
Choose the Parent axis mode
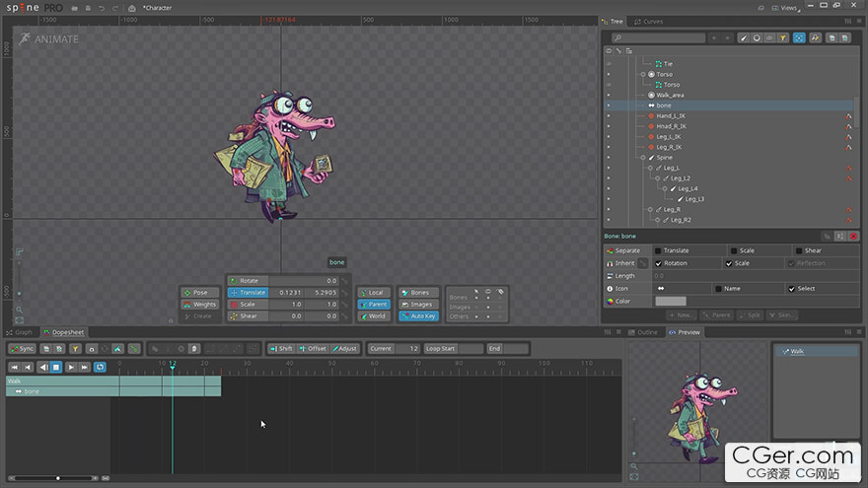point(374,305)
